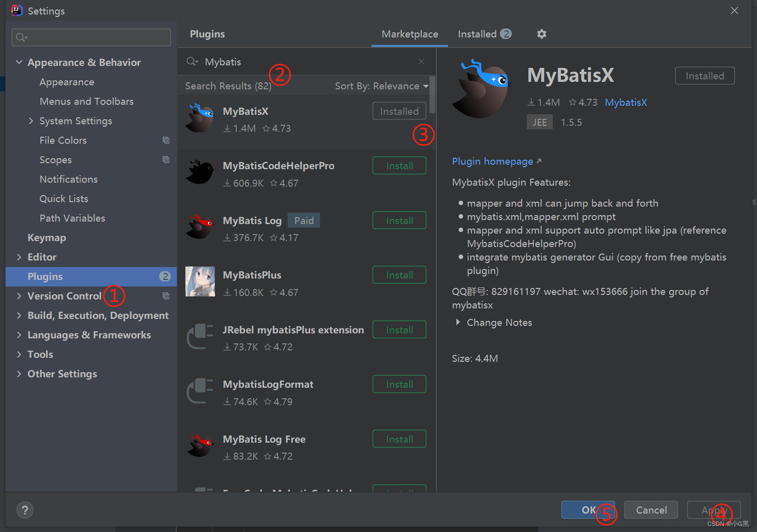Click the MybatisLogFormat plug icon

[x=200, y=391]
